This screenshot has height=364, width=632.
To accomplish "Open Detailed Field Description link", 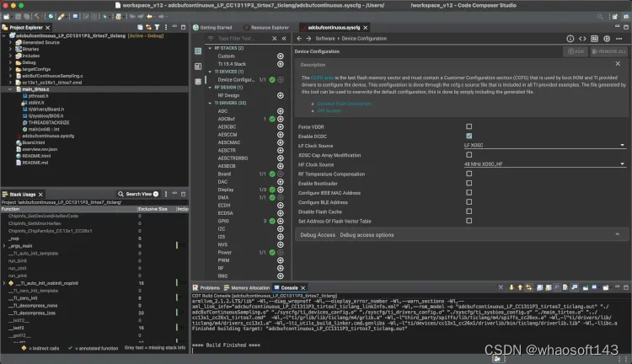I will click(x=344, y=104).
